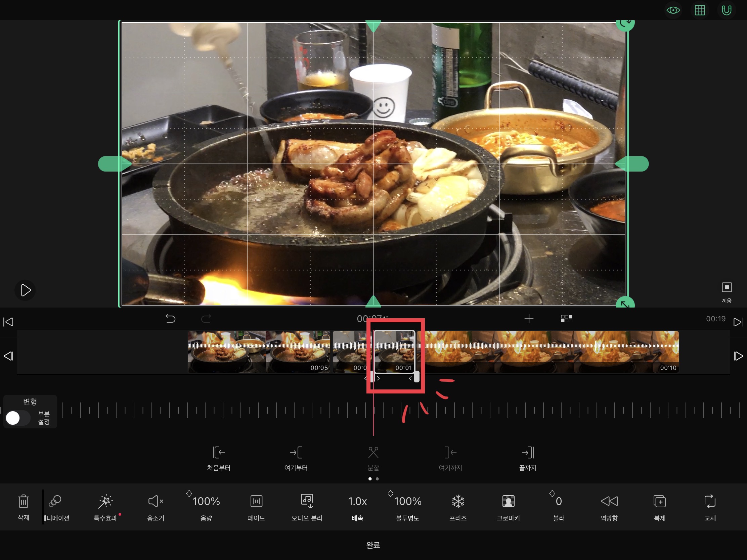Click the undo arrow icon
747x560 pixels.
tap(171, 319)
